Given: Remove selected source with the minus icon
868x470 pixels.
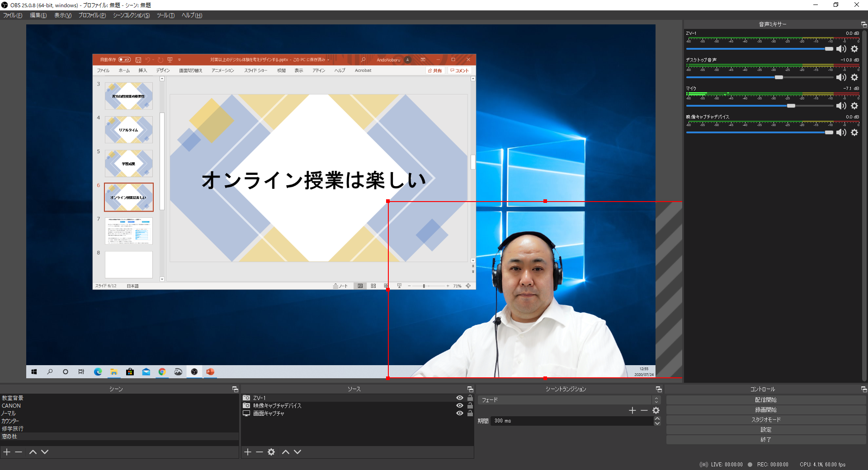Looking at the screenshot, I should tap(259, 452).
